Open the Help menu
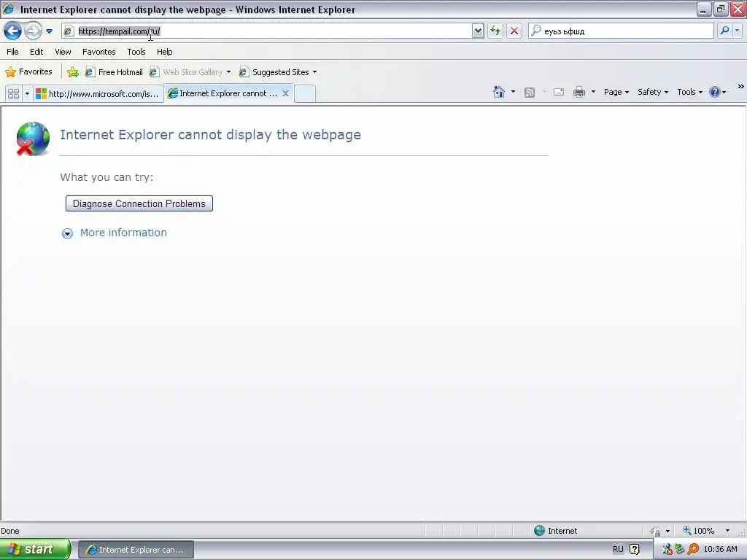 165,52
